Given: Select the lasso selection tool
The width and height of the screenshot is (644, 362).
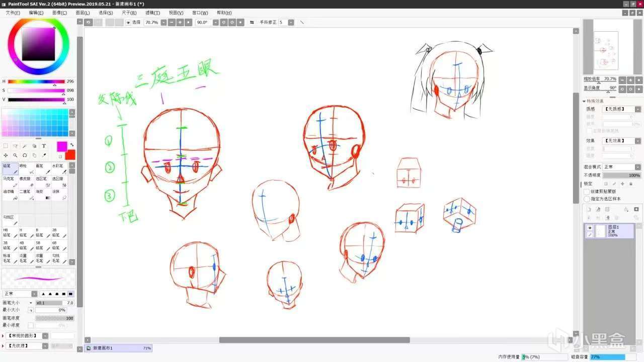Looking at the screenshot, I should point(15,146).
